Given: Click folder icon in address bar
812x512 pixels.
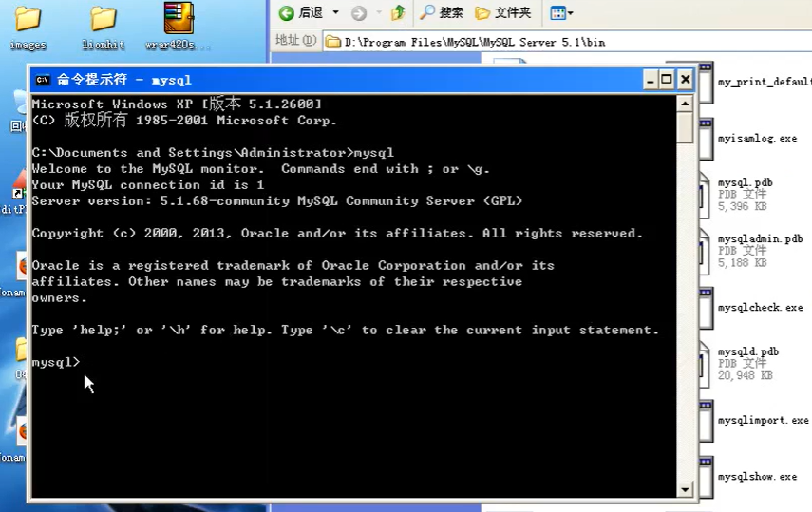Looking at the screenshot, I should (x=333, y=42).
